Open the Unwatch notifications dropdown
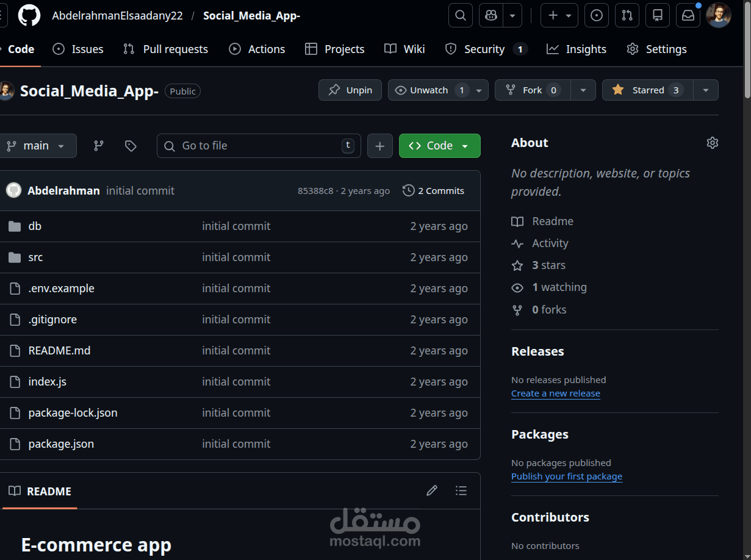751x560 pixels. [x=438, y=90]
